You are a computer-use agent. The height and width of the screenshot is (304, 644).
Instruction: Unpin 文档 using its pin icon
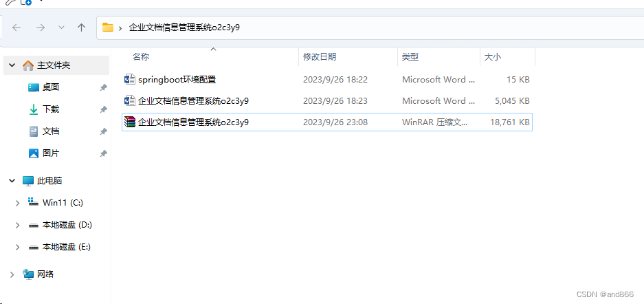(104, 132)
